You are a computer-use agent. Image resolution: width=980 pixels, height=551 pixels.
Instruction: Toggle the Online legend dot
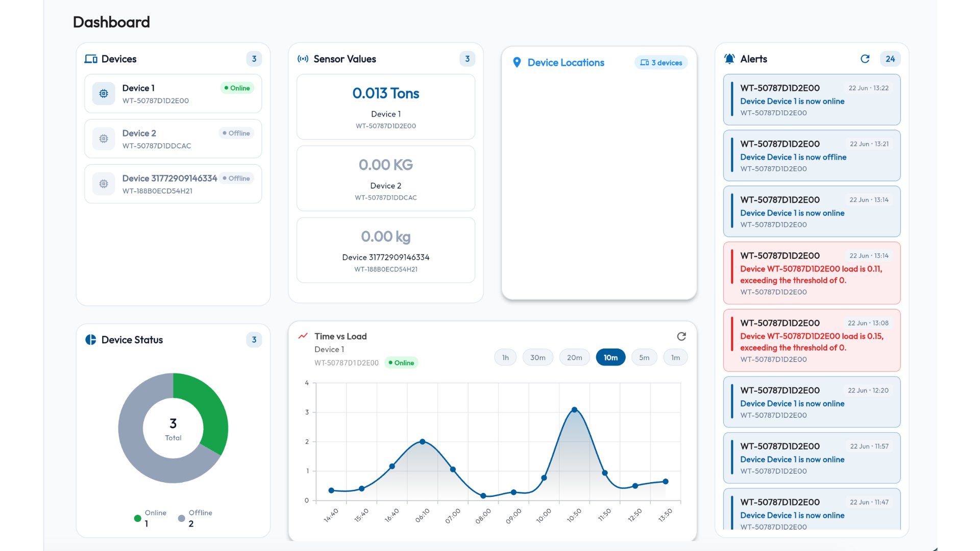tap(137, 518)
